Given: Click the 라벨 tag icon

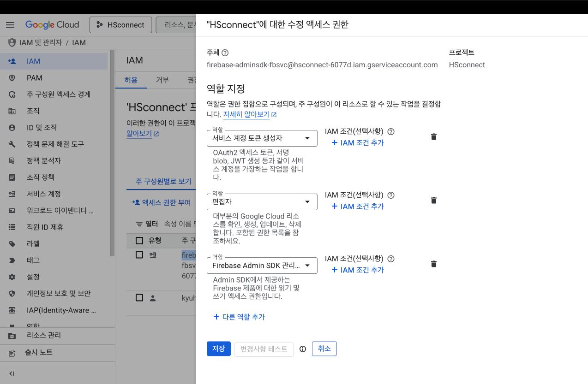Looking at the screenshot, I should pos(12,244).
